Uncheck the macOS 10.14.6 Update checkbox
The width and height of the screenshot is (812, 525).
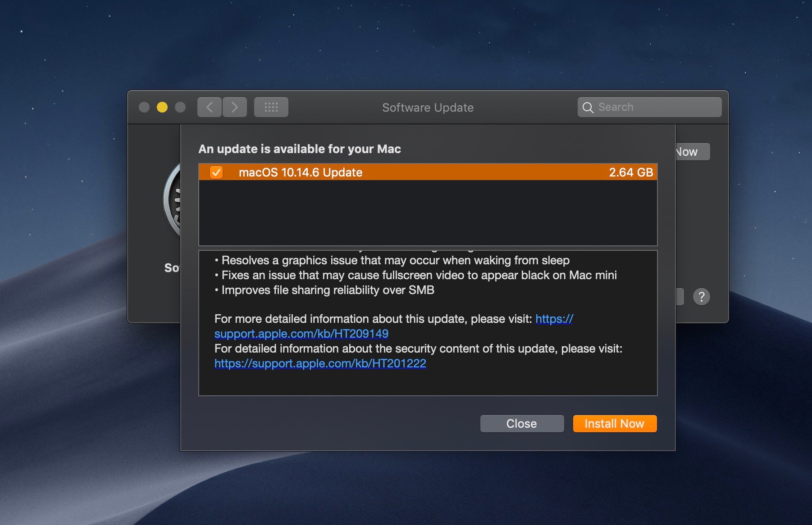pos(216,172)
